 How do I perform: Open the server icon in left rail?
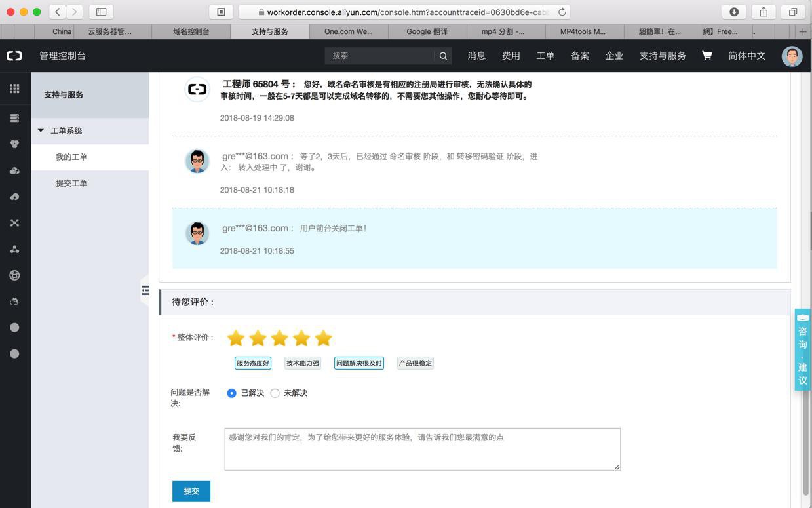tap(14, 118)
